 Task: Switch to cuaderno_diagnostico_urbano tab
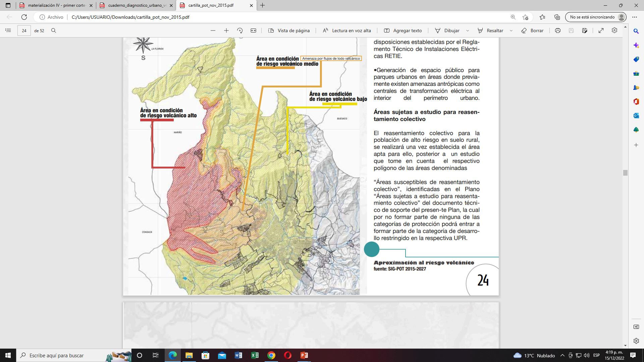click(x=137, y=5)
